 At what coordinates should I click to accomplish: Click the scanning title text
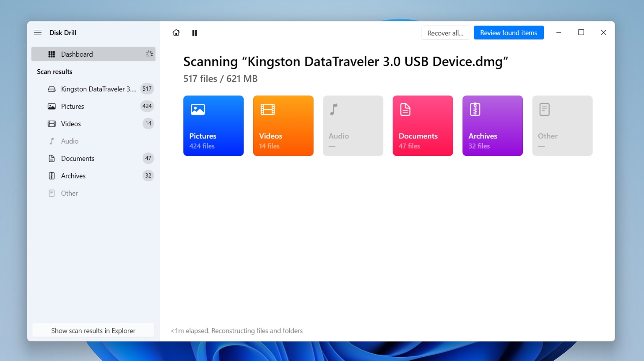(345, 62)
